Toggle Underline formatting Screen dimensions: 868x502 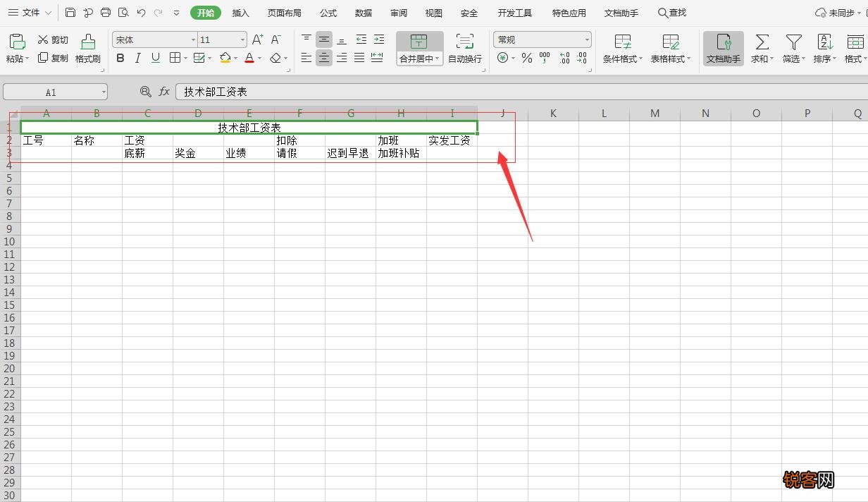click(156, 59)
